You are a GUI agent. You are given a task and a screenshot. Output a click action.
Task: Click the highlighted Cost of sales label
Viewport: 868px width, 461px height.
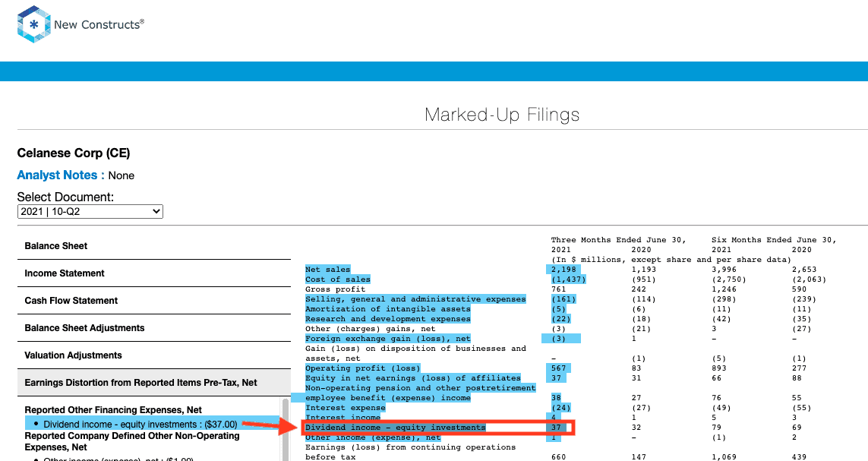click(338, 279)
